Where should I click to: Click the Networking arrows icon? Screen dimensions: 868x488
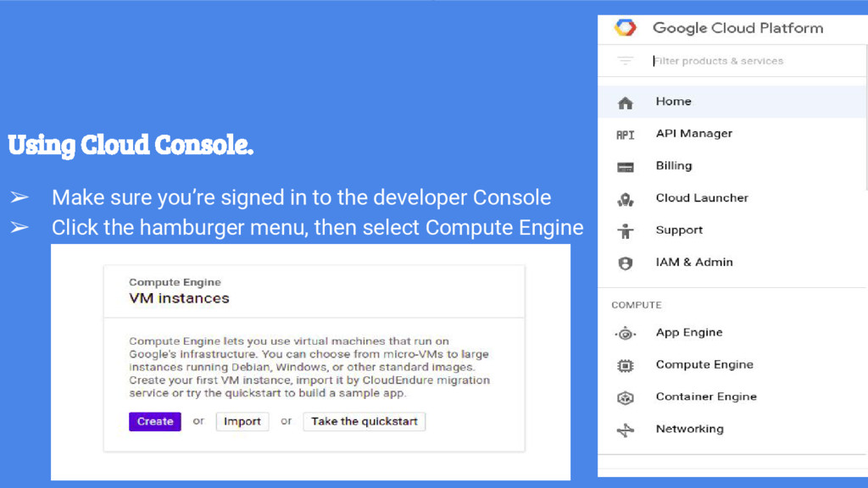[625, 430]
